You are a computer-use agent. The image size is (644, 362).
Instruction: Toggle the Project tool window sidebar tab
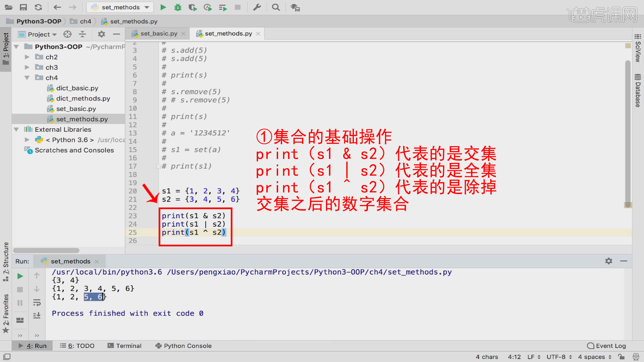(x=6, y=49)
